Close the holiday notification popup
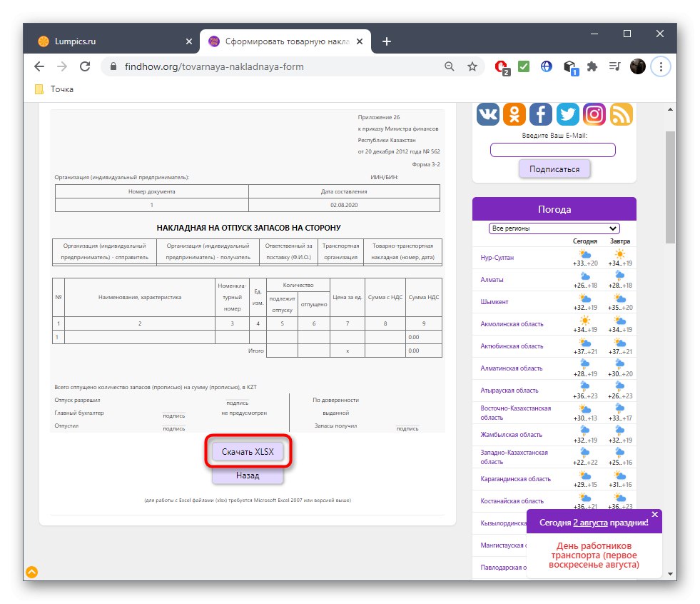Viewport: 700px width, 604px height. coord(654,514)
